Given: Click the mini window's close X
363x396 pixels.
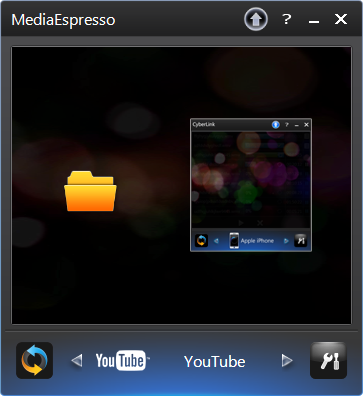Looking at the screenshot, I should (306, 125).
